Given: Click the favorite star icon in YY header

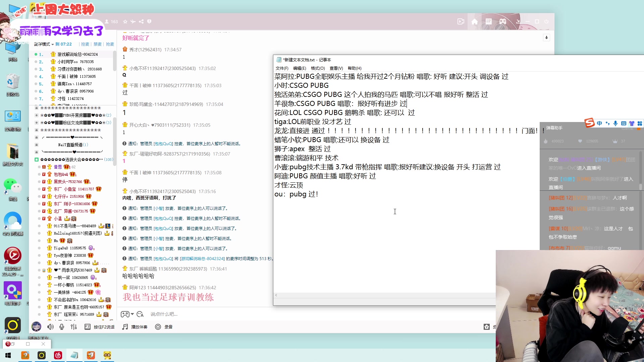Looking at the screenshot, I should tap(125, 21).
